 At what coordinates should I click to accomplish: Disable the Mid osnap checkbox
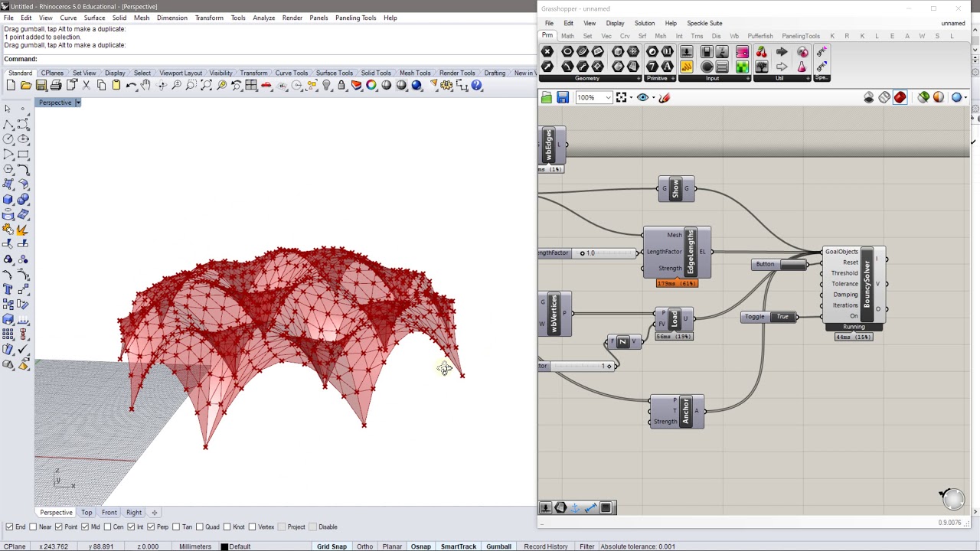tap(84, 527)
